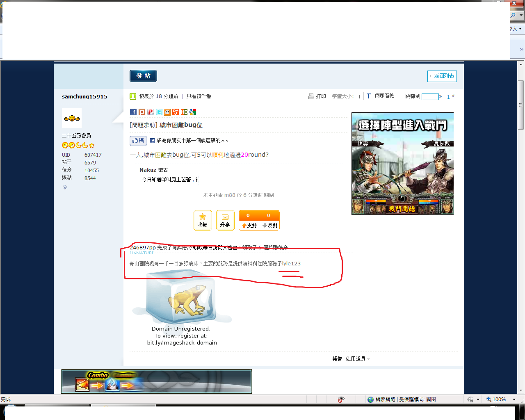Share post via the Google icon

click(x=193, y=112)
